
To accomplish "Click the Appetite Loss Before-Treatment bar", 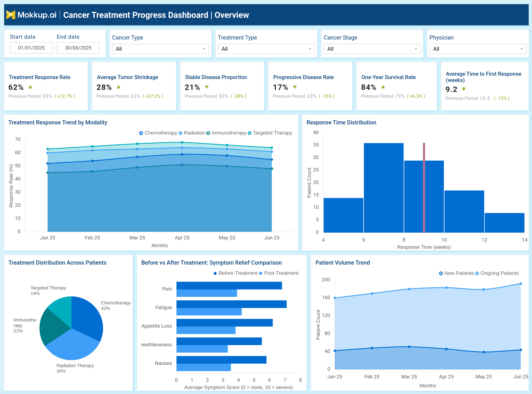I will (x=224, y=323).
